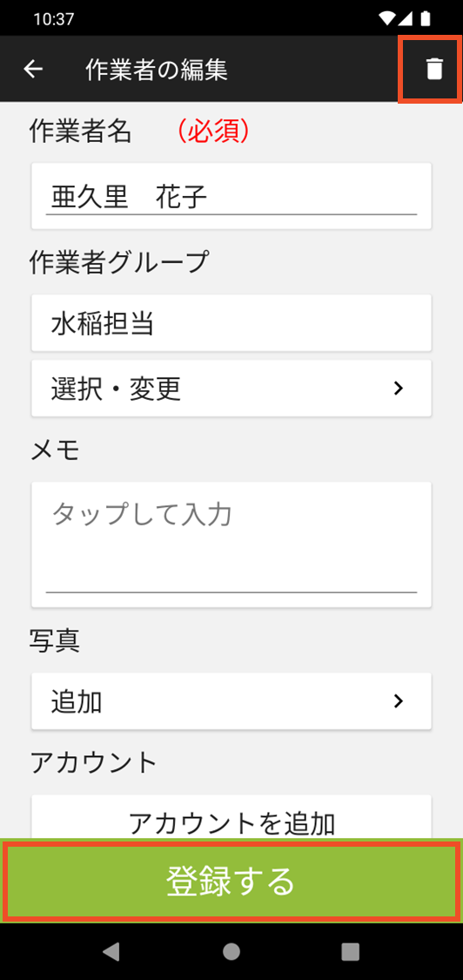
Task: Tap the trash delete icon
Action: coord(433,69)
